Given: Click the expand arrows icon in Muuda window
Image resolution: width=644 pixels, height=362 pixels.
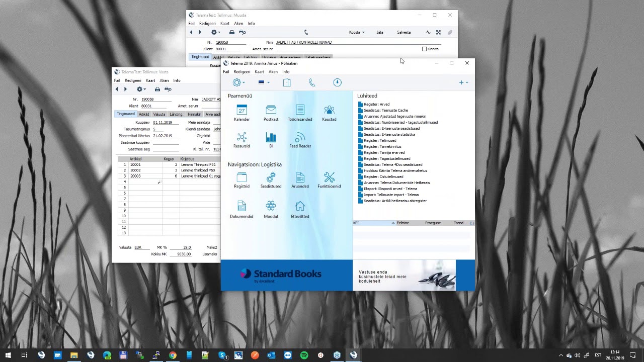Looking at the screenshot, I should click(438, 32).
